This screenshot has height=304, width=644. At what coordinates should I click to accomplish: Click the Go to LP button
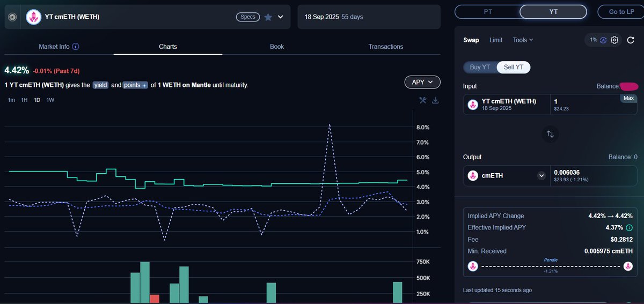(x=621, y=12)
